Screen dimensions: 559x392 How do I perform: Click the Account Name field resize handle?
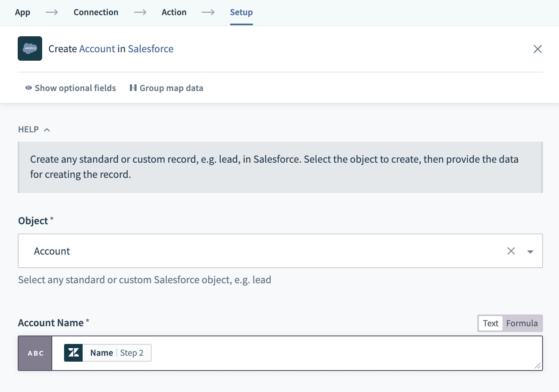coord(537,366)
